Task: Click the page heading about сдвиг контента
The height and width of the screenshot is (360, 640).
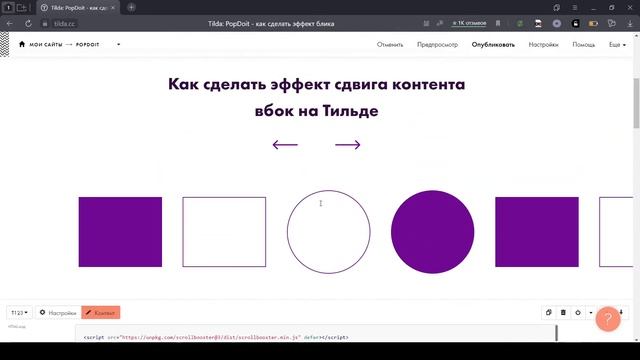Action: coord(317,97)
